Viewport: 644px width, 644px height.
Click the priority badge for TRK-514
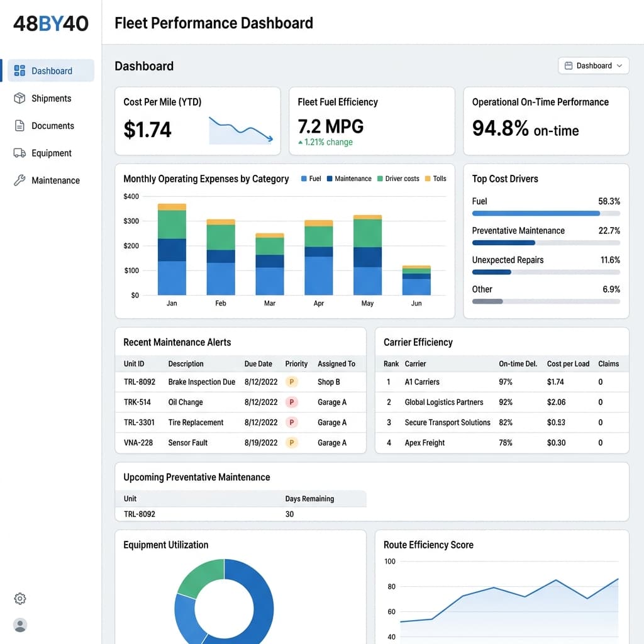[292, 402]
